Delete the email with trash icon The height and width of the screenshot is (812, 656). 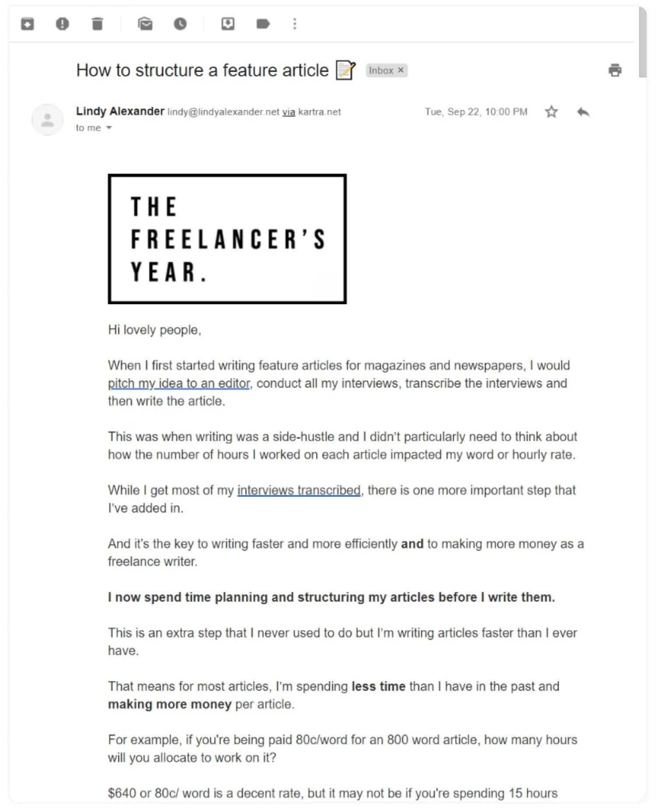point(97,24)
